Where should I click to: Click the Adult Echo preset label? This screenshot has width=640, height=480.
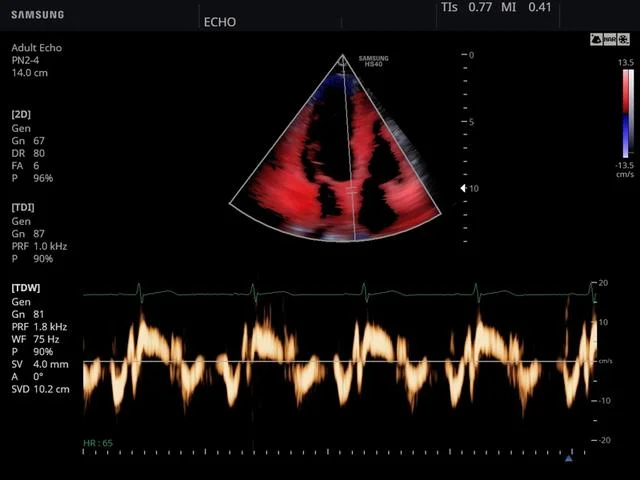tap(37, 48)
